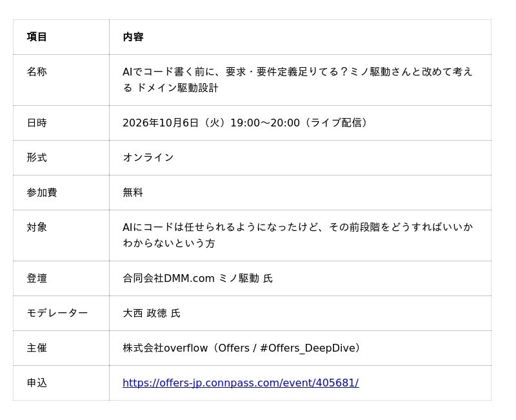Open the connpass event 405681 link

click(x=241, y=383)
